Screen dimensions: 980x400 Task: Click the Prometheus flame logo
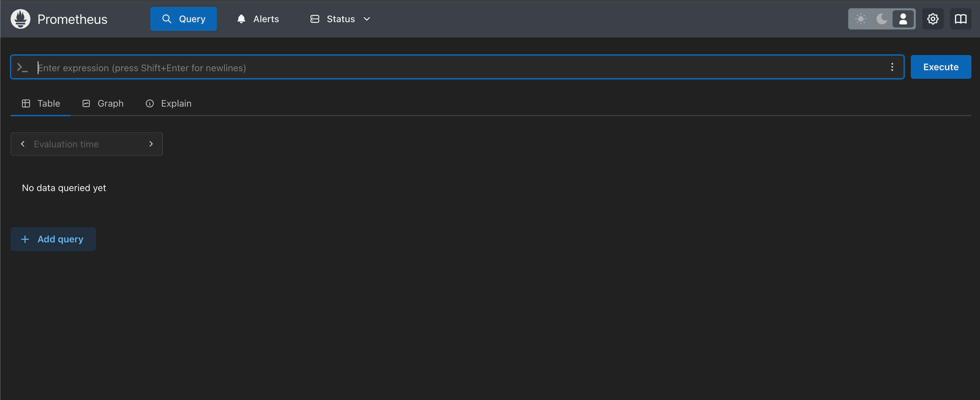tap(21, 19)
